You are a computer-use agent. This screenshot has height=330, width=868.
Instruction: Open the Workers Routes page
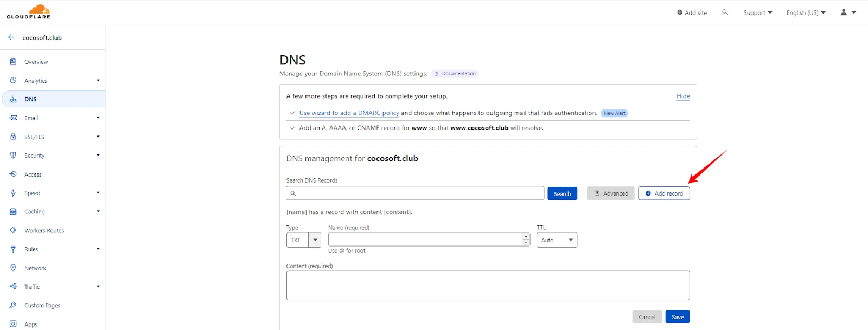click(x=44, y=231)
